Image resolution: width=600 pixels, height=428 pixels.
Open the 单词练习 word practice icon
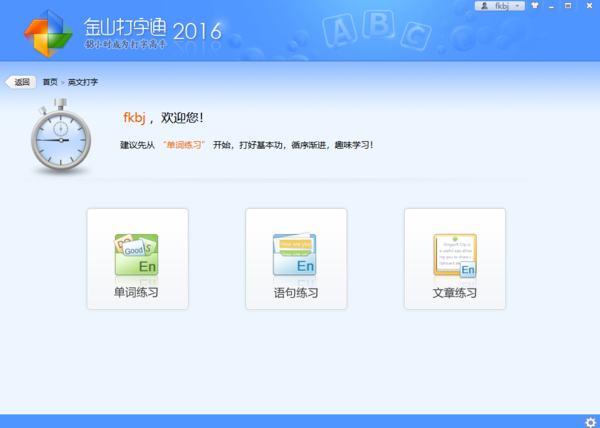(137, 255)
